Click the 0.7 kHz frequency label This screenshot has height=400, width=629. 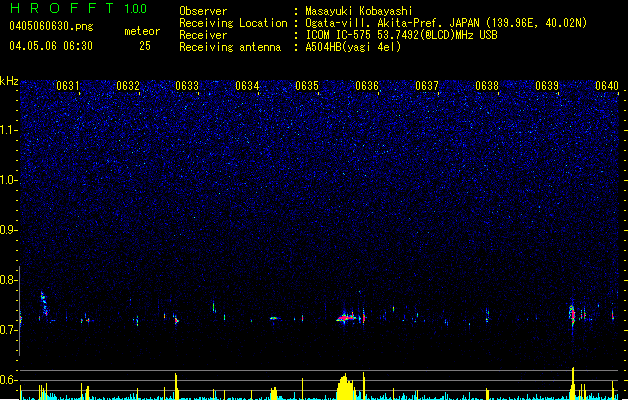pos(8,330)
